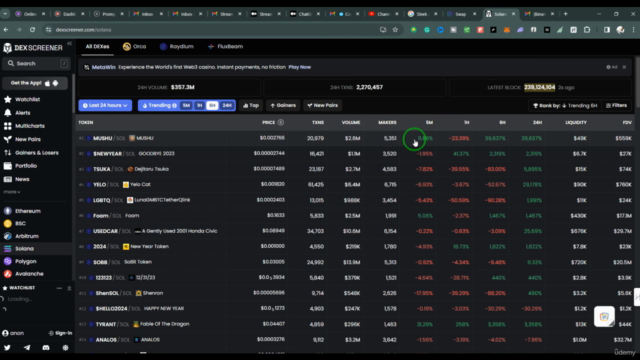The image size is (640, 360).
Task: Click Sign-in link in sidebar
Action: 60,333
